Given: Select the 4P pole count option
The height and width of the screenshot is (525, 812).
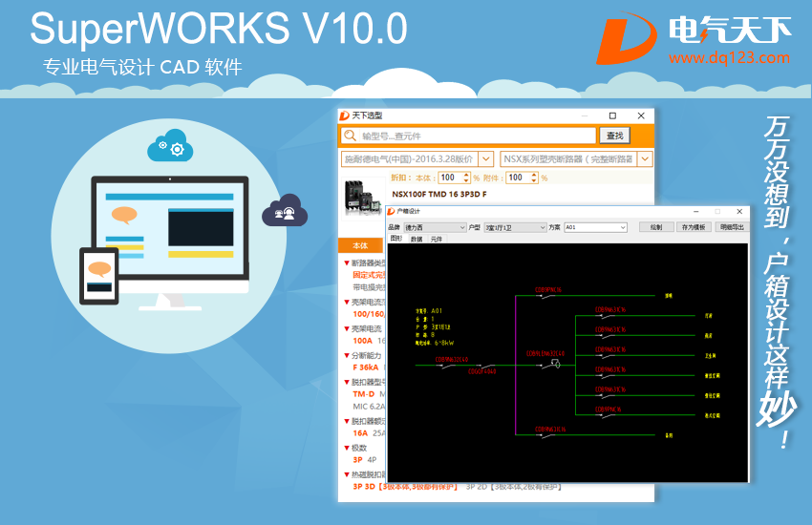Looking at the screenshot, I should 372,460.
